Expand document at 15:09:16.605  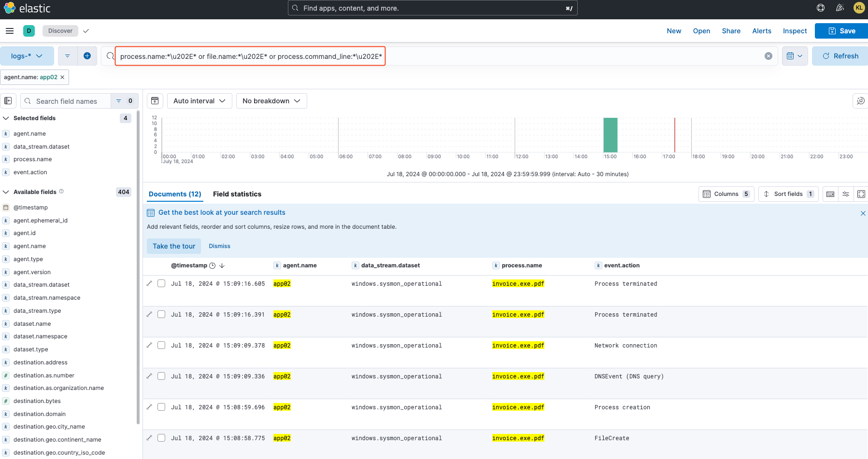149,283
